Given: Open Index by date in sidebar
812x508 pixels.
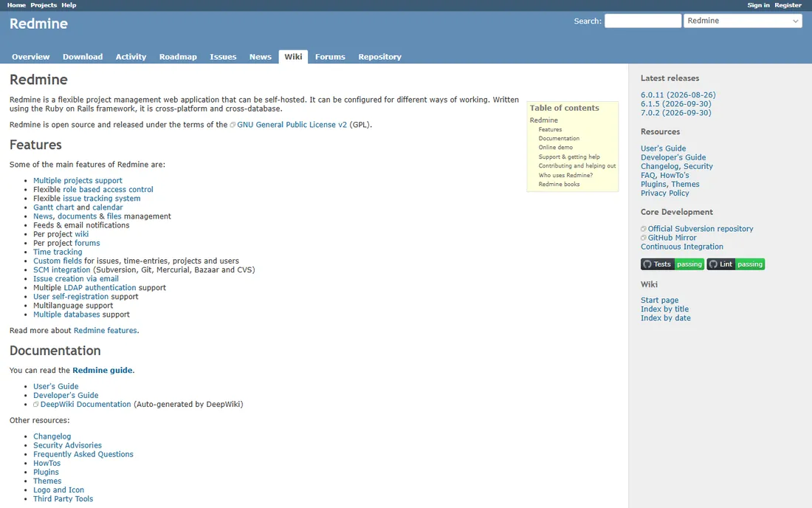Looking at the screenshot, I should (665, 318).
